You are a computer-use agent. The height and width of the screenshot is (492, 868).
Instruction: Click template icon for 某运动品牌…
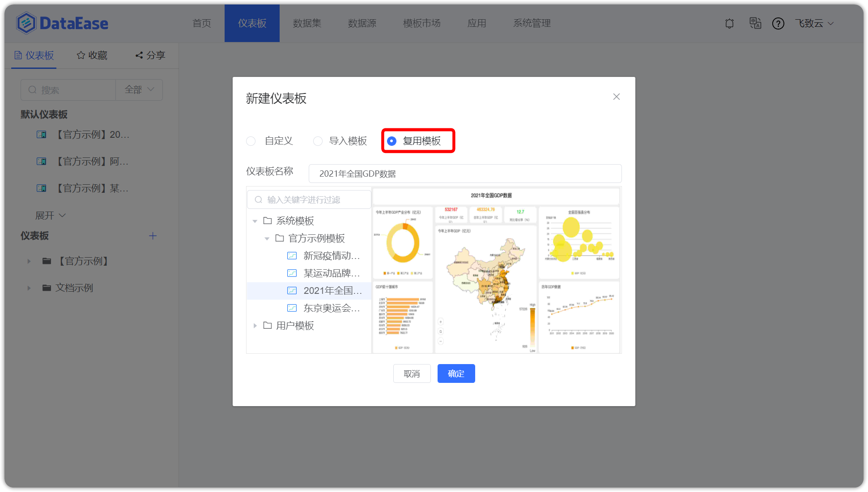click(x=292, y=273)
